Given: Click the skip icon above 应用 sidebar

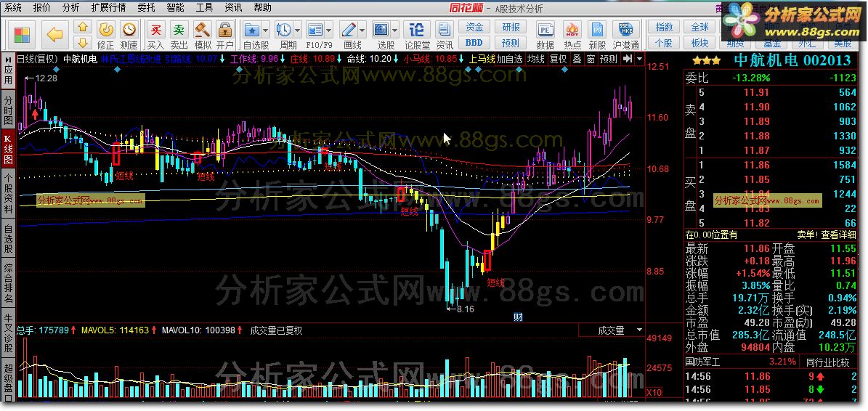Looking at the screenshot, I should click(8, 58).
